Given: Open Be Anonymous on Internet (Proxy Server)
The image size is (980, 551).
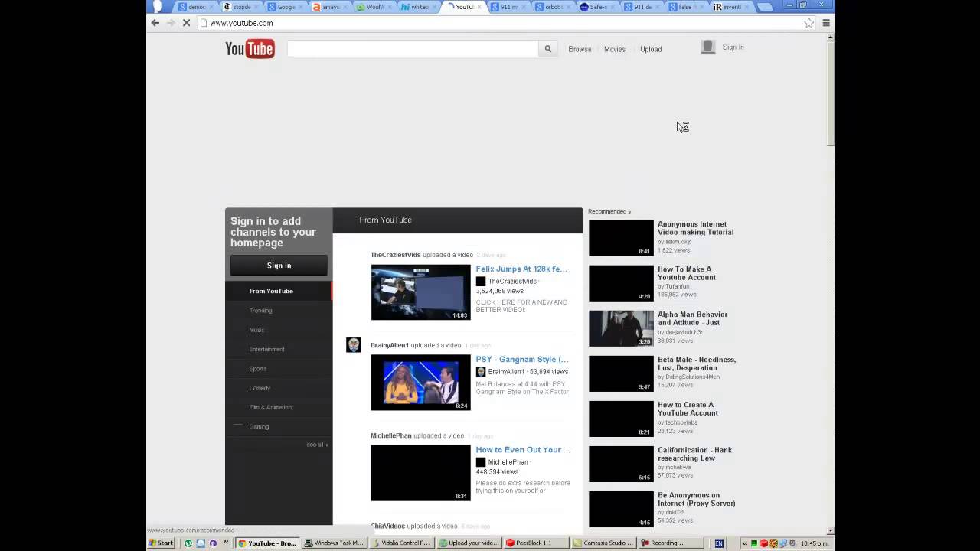Looking at the screenshot, I should (696, 499).
